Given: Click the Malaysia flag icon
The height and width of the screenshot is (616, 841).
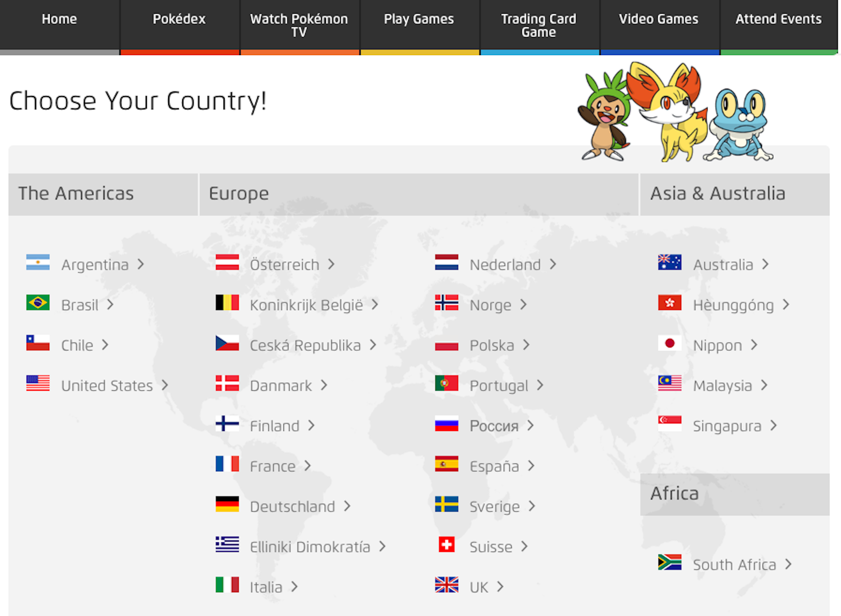Looking at the screenshot, I should 669,383.
